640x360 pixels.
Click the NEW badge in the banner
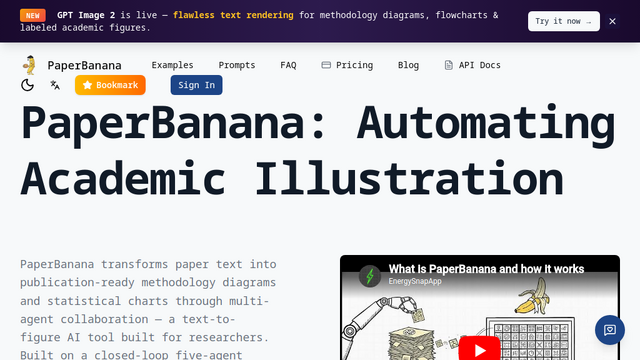[33, 16]
